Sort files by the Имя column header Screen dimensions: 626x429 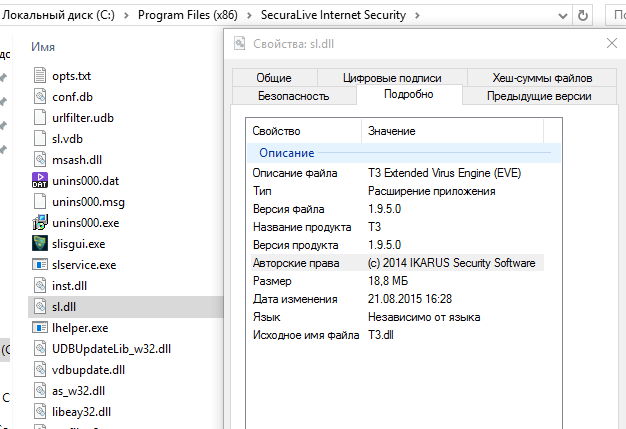pos(43,46)
